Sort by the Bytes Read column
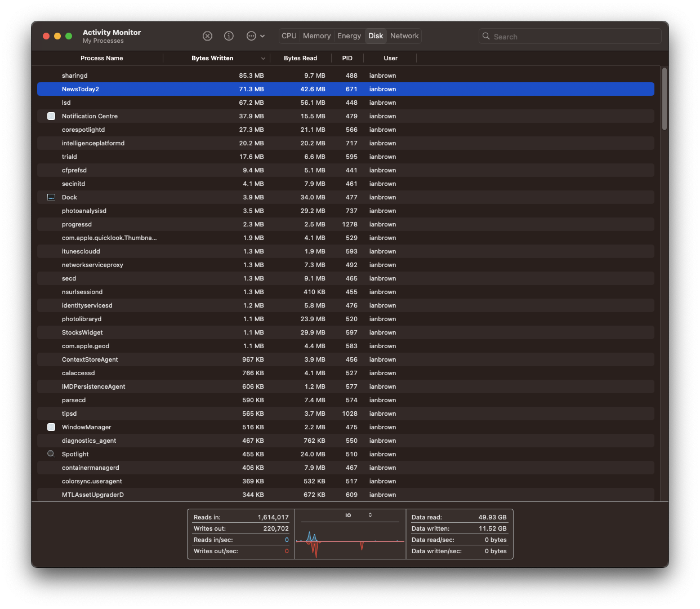Screen dimensions: 700x609 300,59
